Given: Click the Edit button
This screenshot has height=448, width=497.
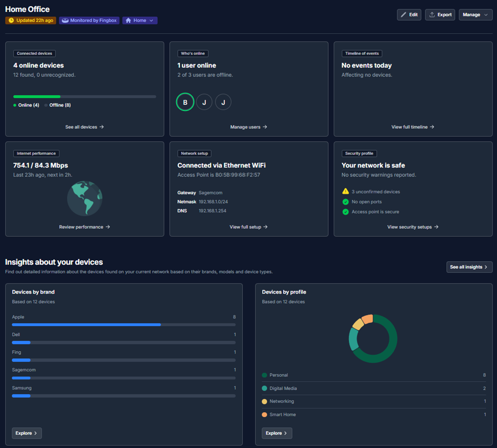Looking at the screenshot, I should pyautogui.click(x=409, y=15).
